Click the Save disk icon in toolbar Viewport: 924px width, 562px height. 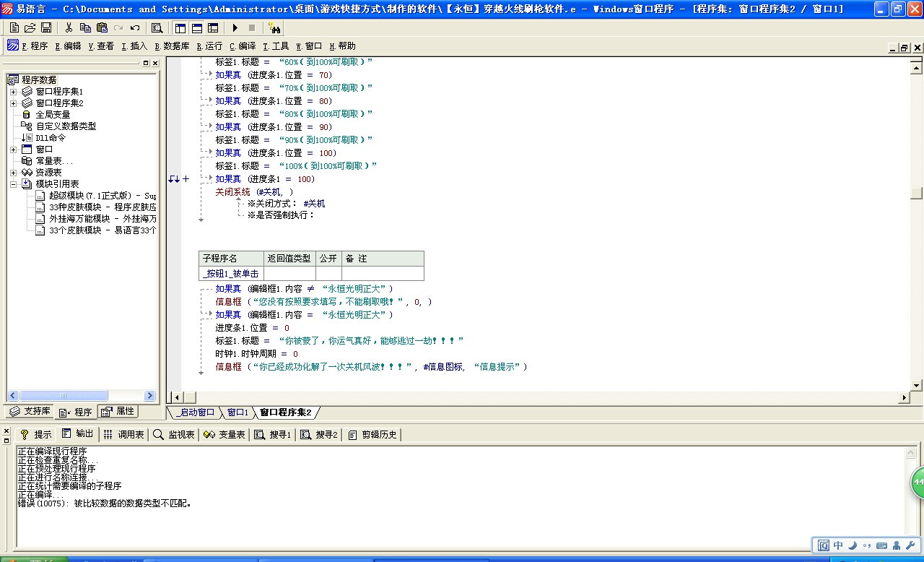[46, 27]
